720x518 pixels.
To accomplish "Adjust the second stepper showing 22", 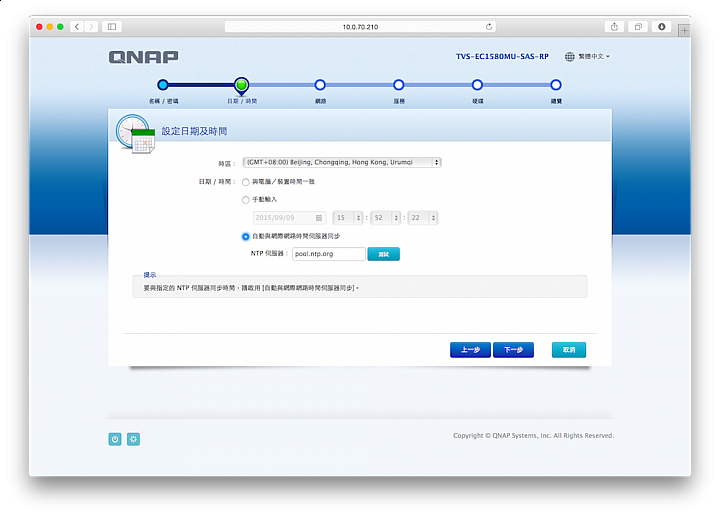I will [422, 218].
